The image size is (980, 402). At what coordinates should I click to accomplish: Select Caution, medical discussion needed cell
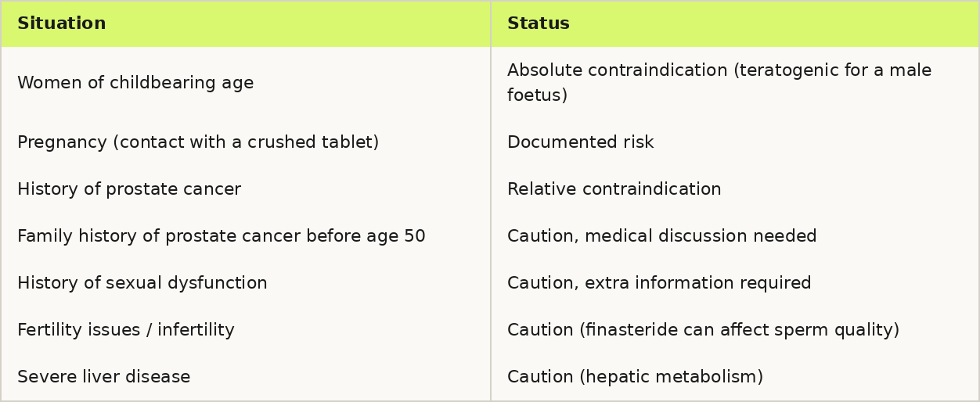click(735, 236)
